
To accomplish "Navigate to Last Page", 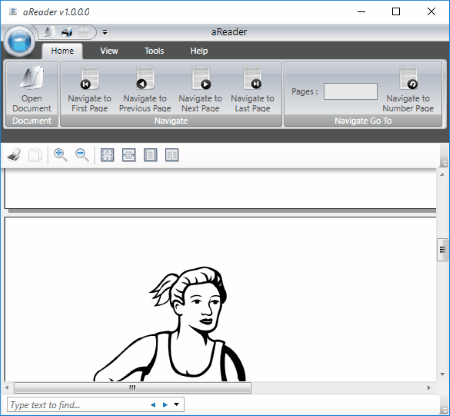I will point(252,89).
